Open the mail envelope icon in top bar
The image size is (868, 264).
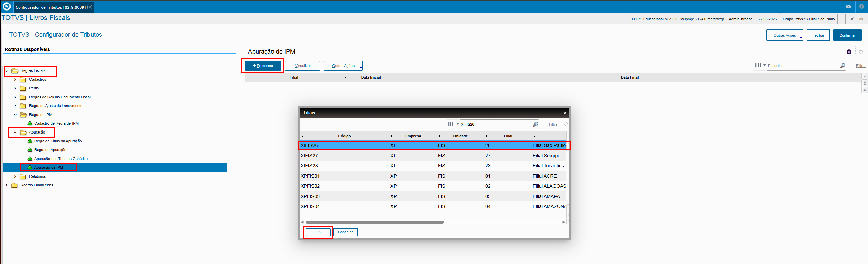point(849,6)
